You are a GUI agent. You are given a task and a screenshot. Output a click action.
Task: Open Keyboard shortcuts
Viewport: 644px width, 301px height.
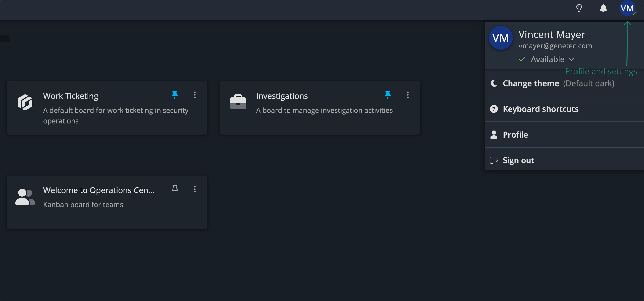coord(564,109)
